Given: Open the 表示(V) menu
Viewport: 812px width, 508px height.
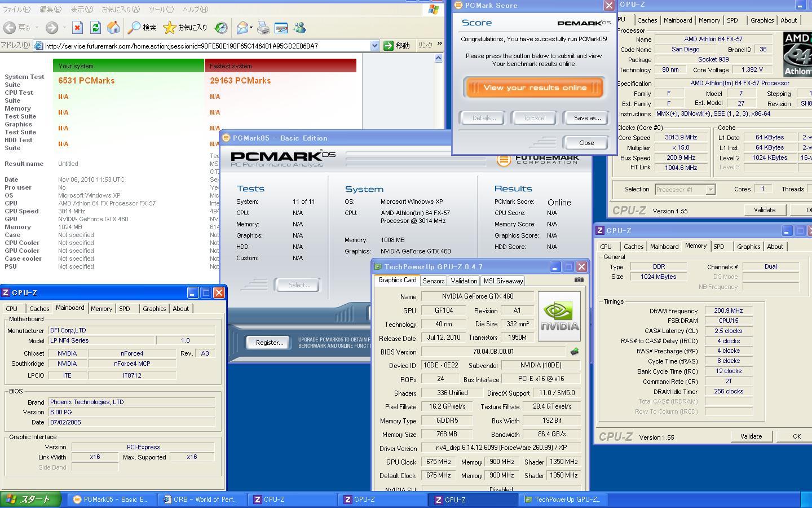Looking at the screenshot, I should [x=82, y=10].
